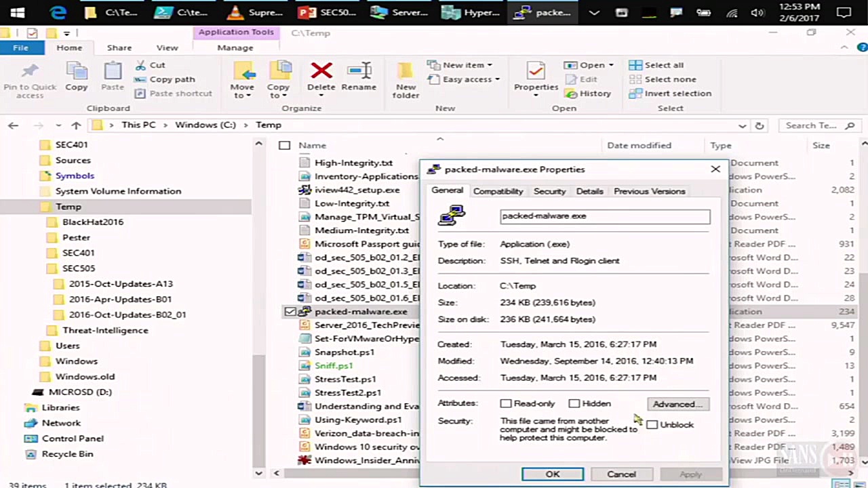Toggle the select-all checkbox beside Name header

coord(285,146)
